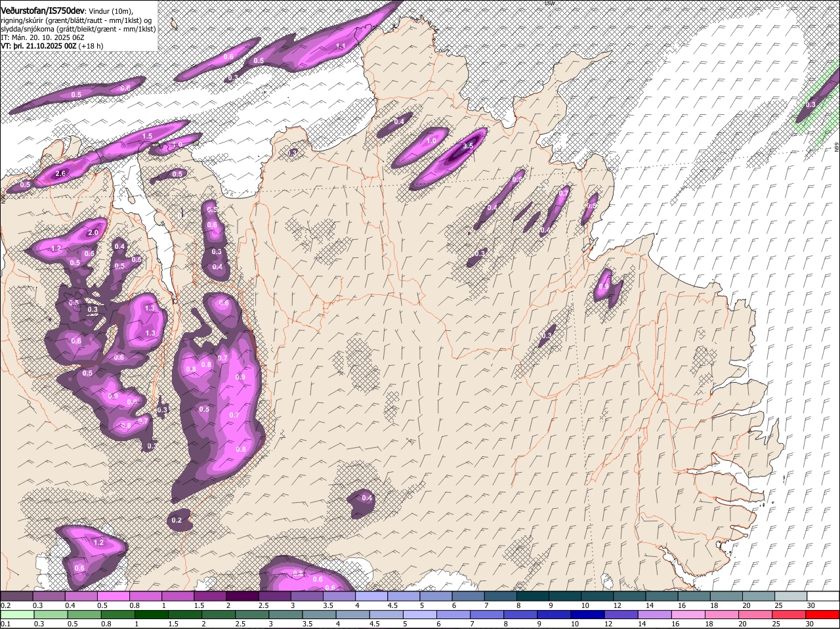This screenshot has height=629, width=840.
Task: Pick the 1.5 value label on the map
Action: (x=147, y=136)
